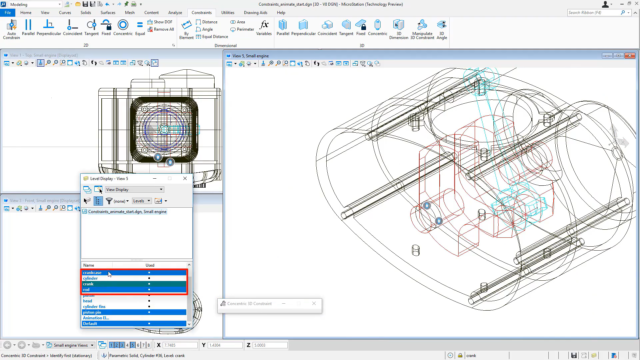
Task: Toggle the Default level display
Action: coord(134,324)
